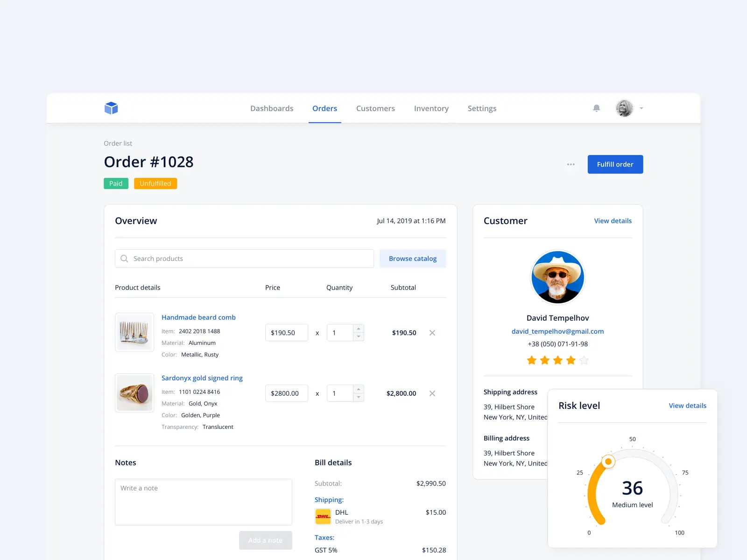The height and width of the screenshot is (560, 747).
Task: Increase beard comb quantity with up arrow
Action: tap(359, 329)
